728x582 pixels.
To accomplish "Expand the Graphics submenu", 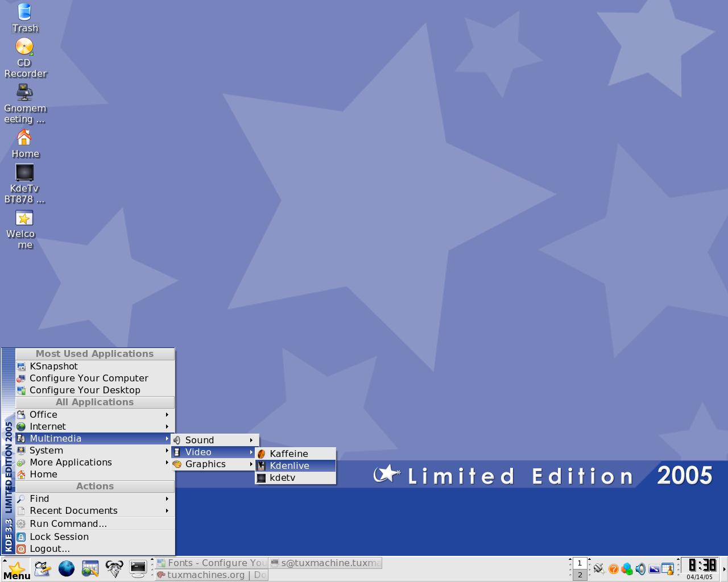I will 215,464.
